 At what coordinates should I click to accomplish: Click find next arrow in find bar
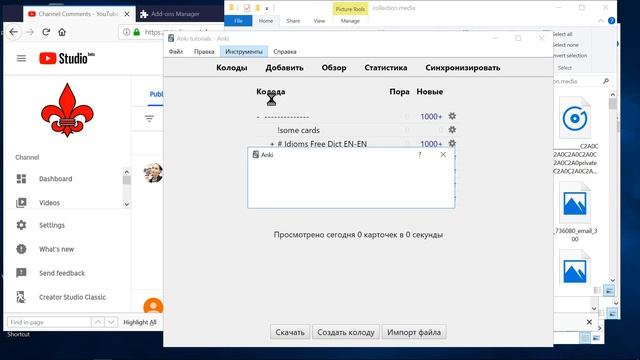coord(111,322)
